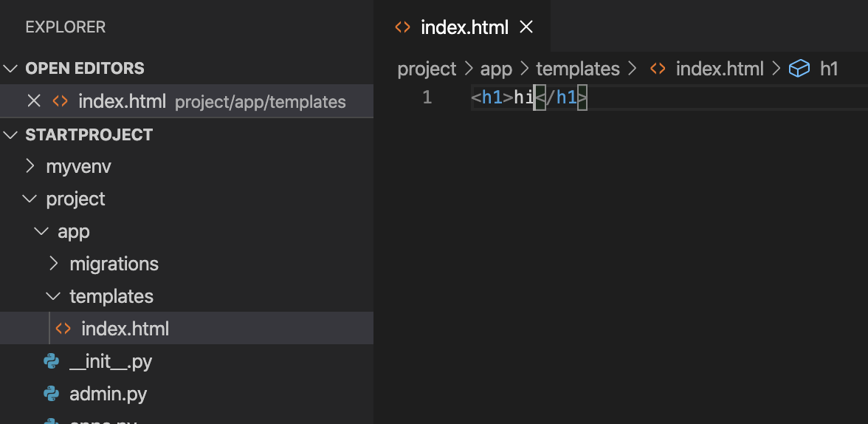Viewport: 868px width, 424px height.
Task: Click the Python icon beside admin.py
Action: pyautogui.click(x=51, y=394)
